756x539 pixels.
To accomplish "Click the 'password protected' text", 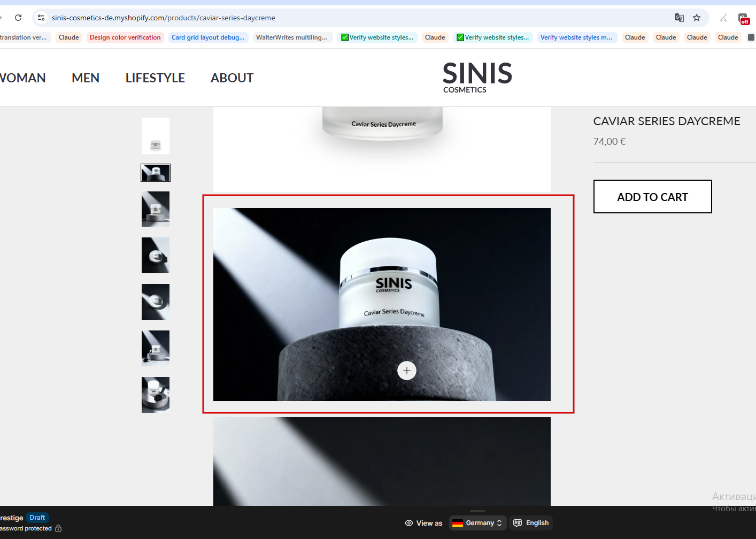I will click(26, 528).
